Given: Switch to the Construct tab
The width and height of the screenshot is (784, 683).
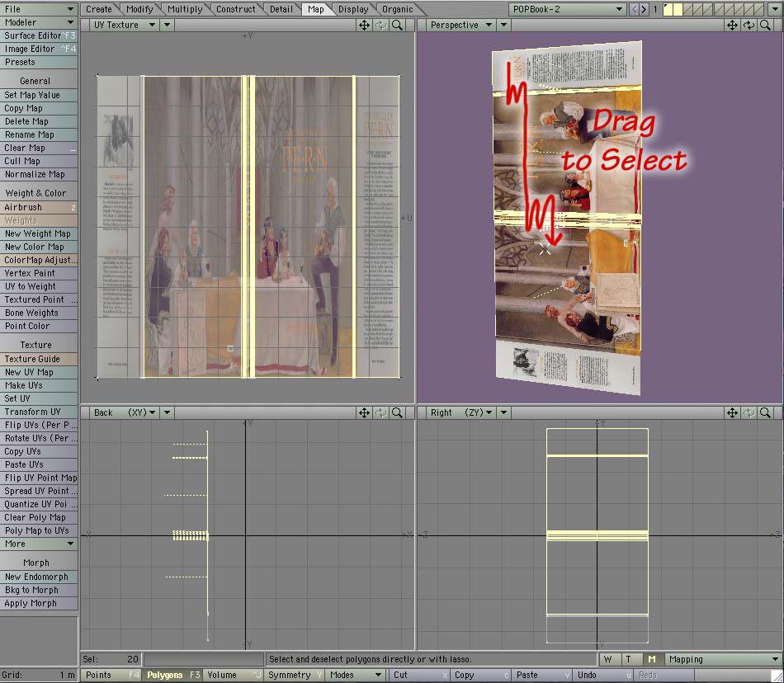Looking at the screenshot, I should click(235, 9).
